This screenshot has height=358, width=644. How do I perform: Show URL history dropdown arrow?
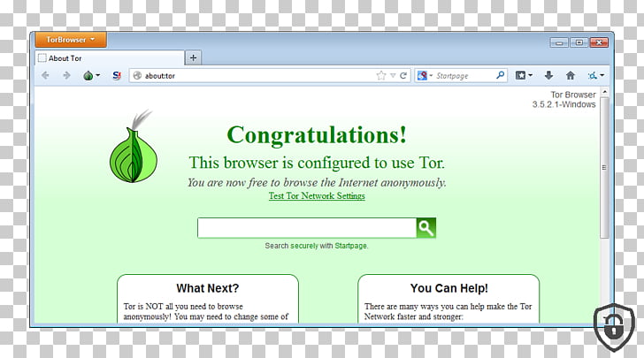click(x=393, y=75)
